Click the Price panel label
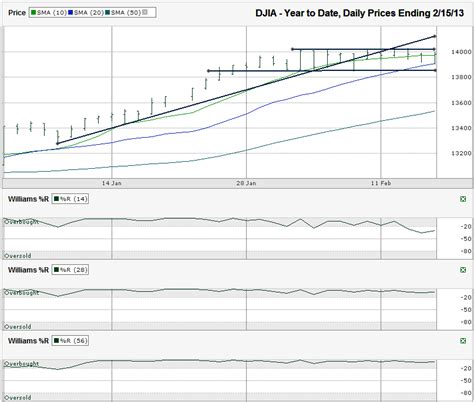This screenshot has height=402, width=474. point(17,13)
